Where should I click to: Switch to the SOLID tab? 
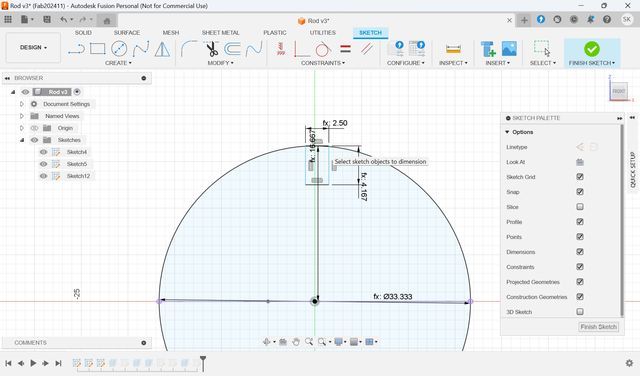[83, 32]
